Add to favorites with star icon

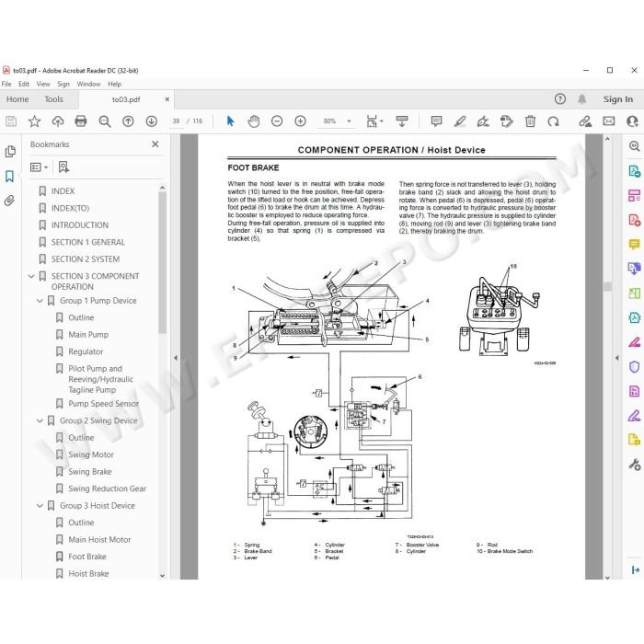pos(34,121)
